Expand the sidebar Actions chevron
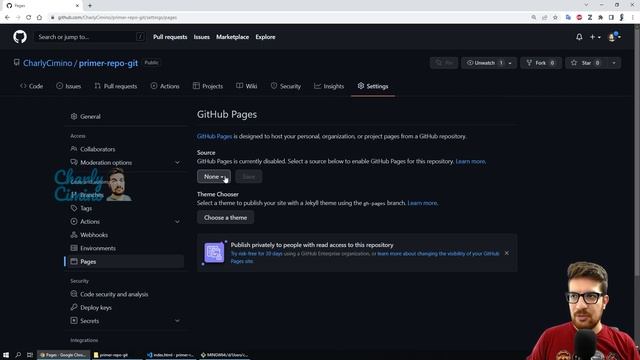 [177, 222]
